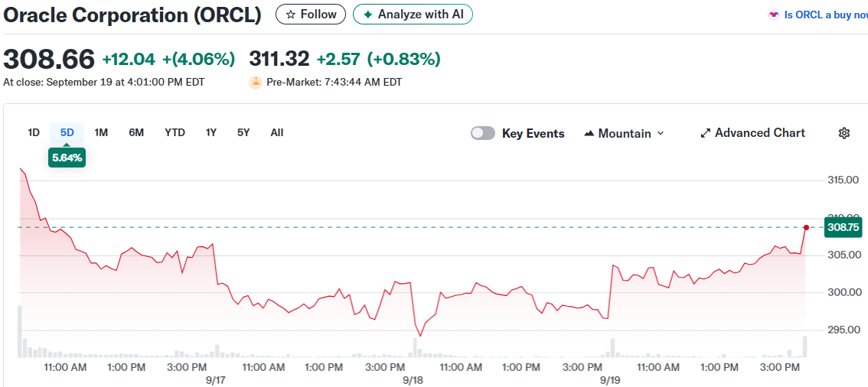The width and height of the screenshot is (868, 387).
Task: Open the Mountain chart type dropdown
Action: 624,133
